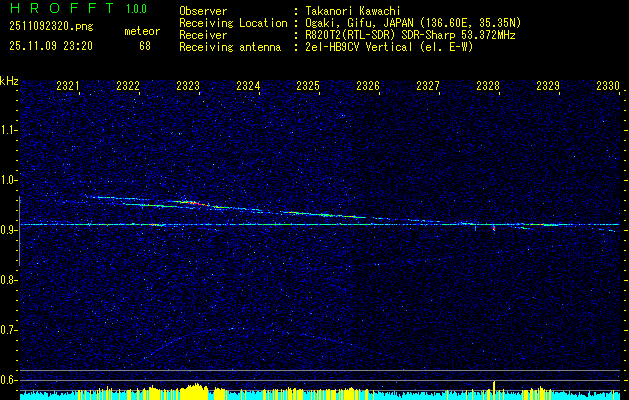629x400 pixels.
Task: Click the 2326 time axis label
Action: click(368, 85)
